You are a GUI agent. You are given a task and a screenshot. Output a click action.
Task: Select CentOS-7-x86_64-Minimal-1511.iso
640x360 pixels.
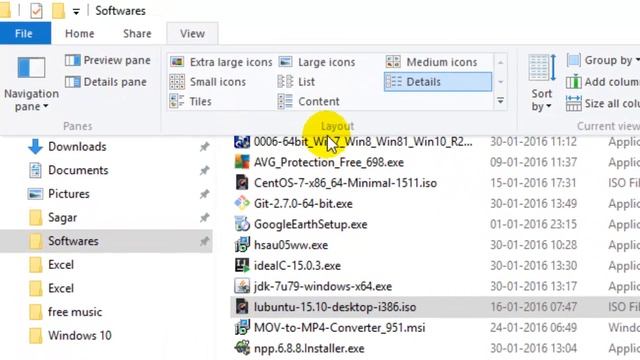pyautogui.click(x=345, y=183)
